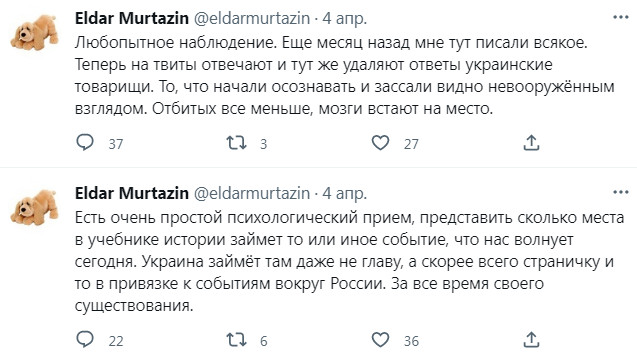This screenshot has width=637, height=361.
Task: Share the first tweet via share icon
Action: coord(531,143)
